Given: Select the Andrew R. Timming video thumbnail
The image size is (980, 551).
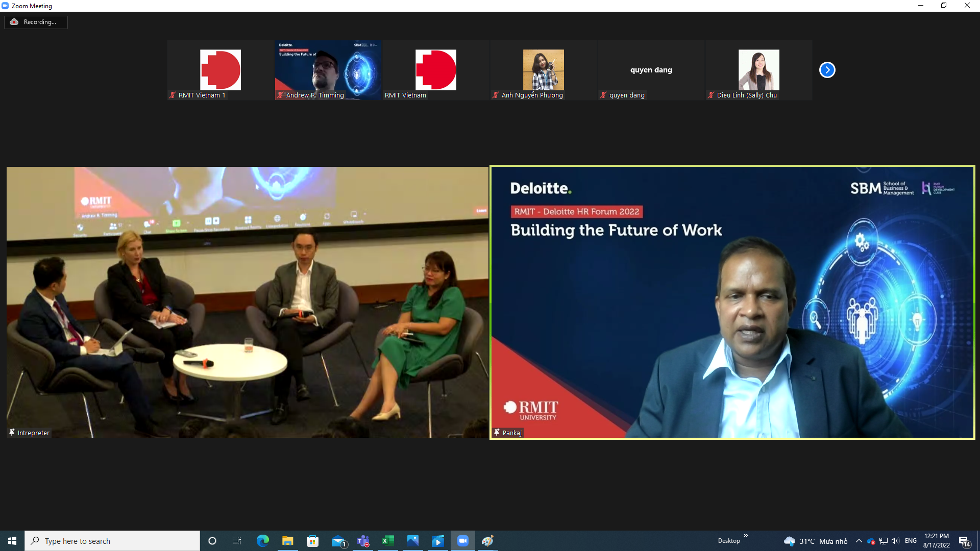Looking at the screenshot, I should click(x=328, y=70).
